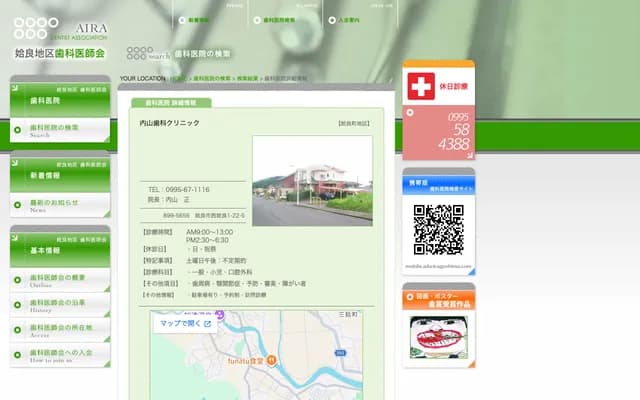Click the 検索結果 breadcrumb link
The height and width of the screenshot is (400, 640).
[247, 78]
